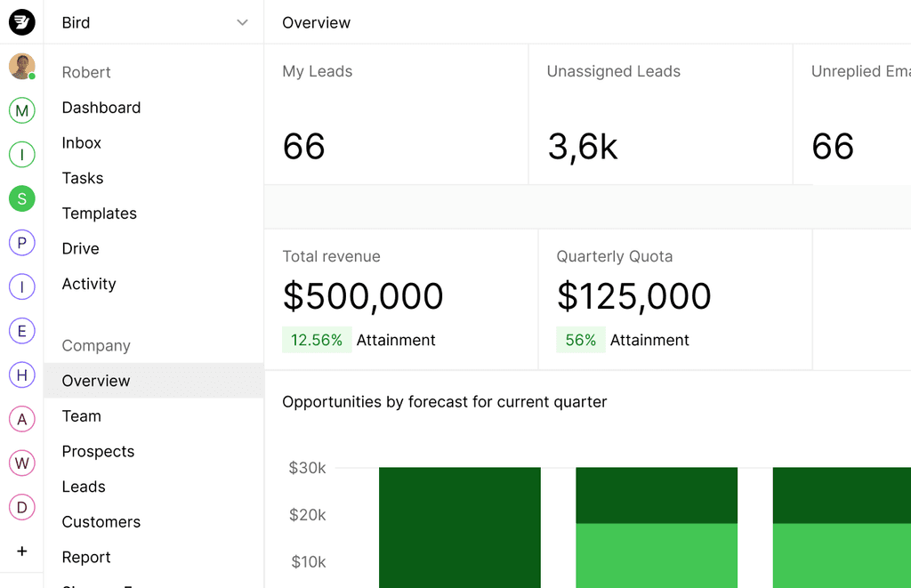Click Robert's profile avatar picture
Viewport: 911px width, 588px height.
[x=21, y=66]
